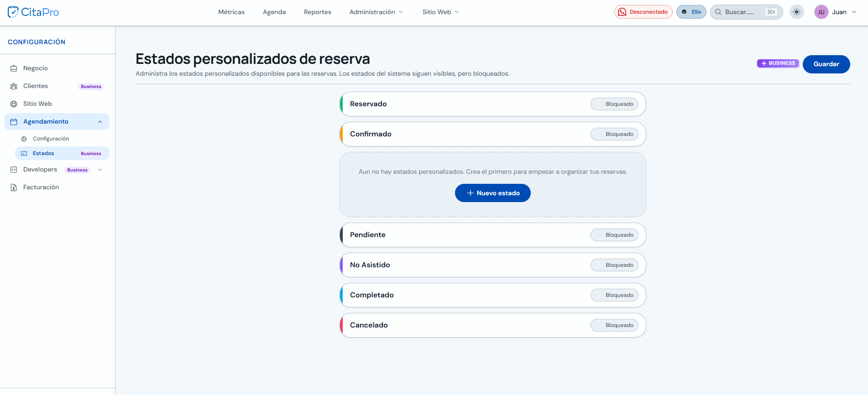This screenshot has height=395, width=868.
Task: Collapse the Agendamiento section chevron
Action: (100, 122)
